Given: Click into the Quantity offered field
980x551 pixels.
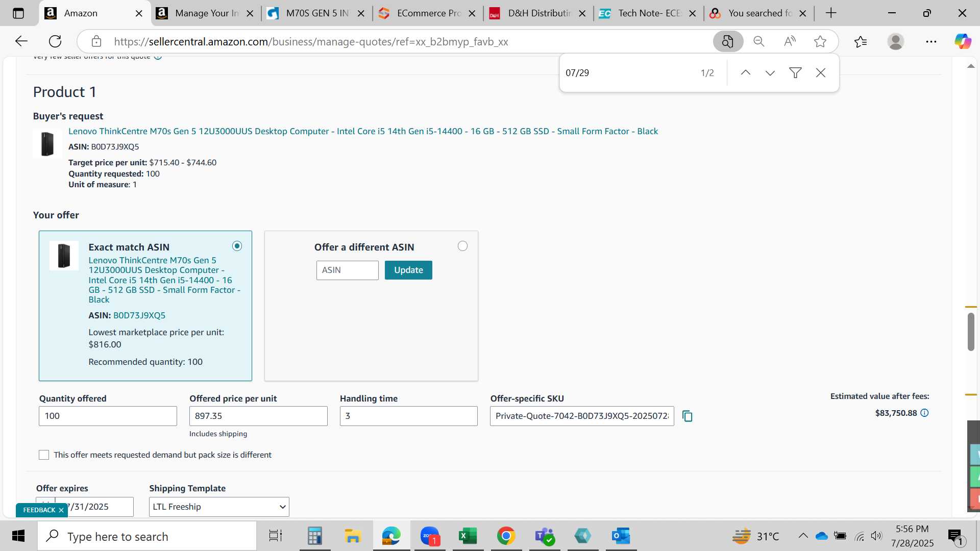Looking at the screenshot, I should pyautogui.click(x=108, y=416).
